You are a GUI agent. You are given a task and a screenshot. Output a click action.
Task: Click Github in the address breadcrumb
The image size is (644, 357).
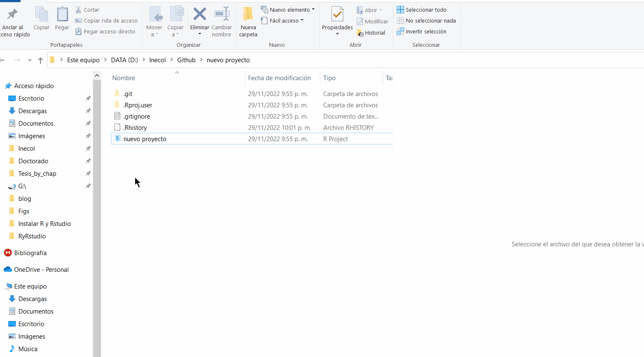point(186,60)
